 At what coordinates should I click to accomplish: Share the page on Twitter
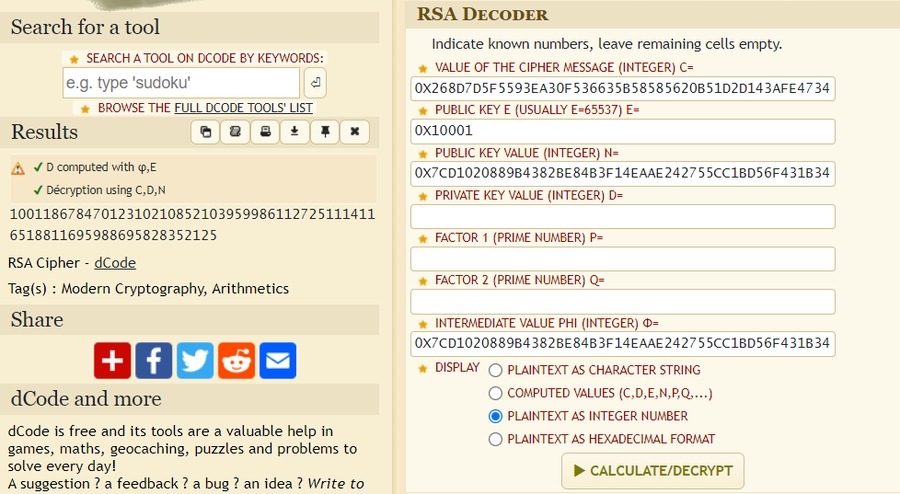tap(195, 360)
